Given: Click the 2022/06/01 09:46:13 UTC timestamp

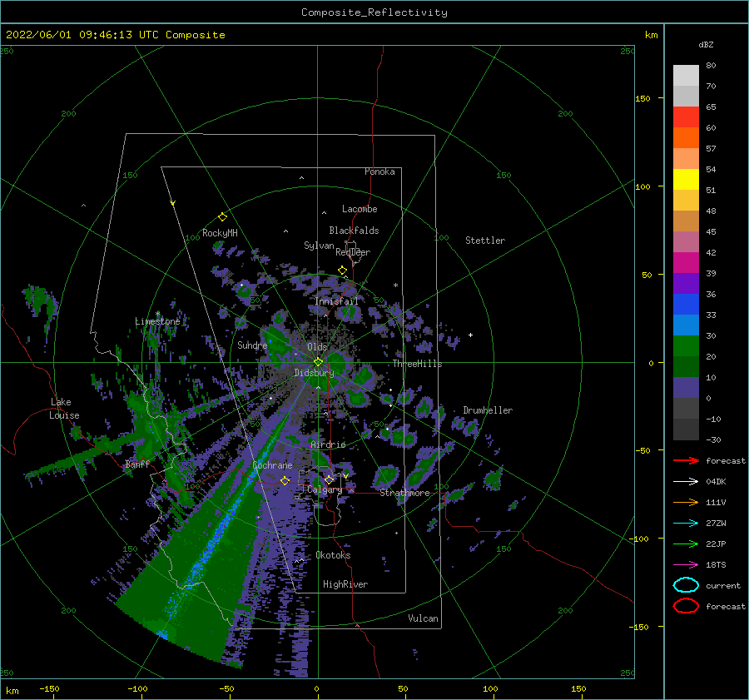Looking at the screenshot, I should click(115, 34).
